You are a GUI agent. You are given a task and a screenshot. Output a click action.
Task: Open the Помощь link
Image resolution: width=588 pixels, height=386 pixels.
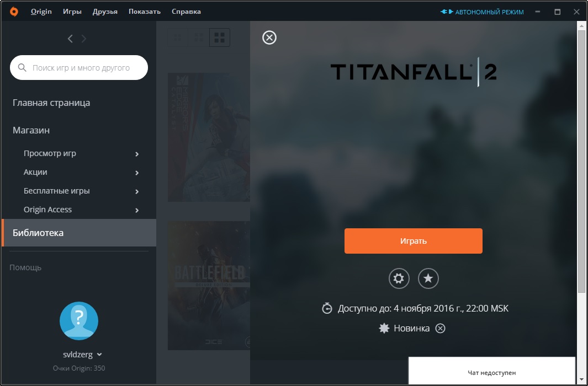[x=25, y=267]
